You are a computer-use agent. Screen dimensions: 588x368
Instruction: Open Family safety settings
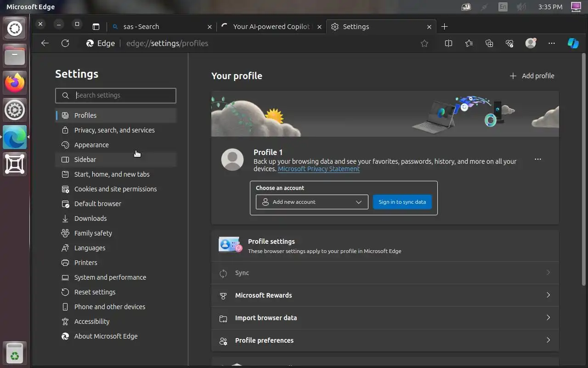click(x=116, y=233)
